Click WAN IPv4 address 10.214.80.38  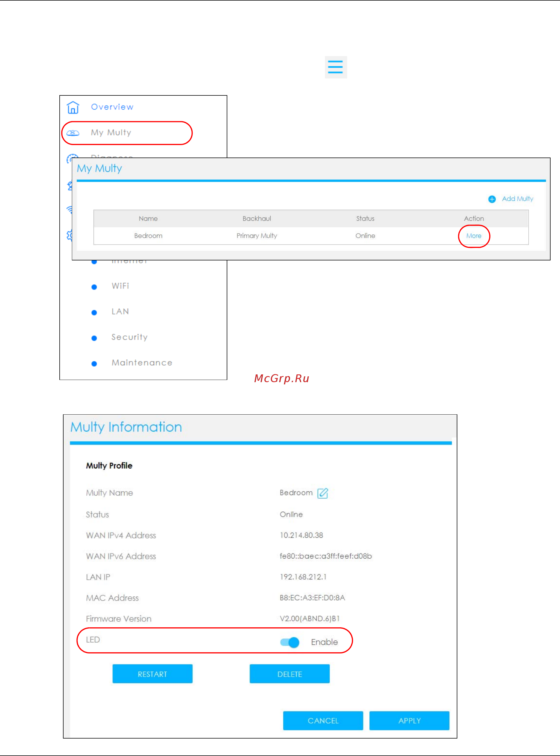[301, 536]
